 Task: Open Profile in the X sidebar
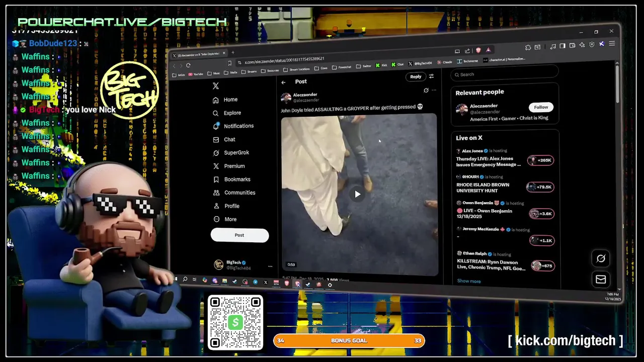pyautogui.click(x=226, y=206)
